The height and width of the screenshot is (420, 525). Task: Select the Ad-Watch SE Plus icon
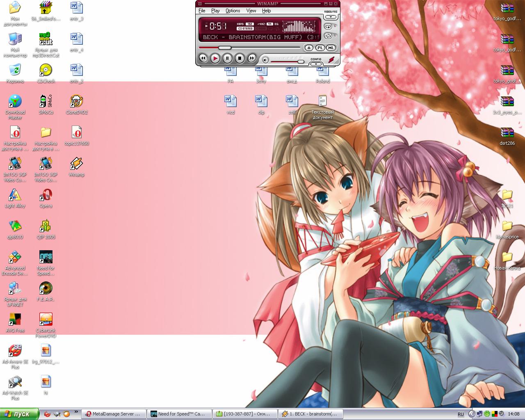pyautogui.click(x=15, y=388)
